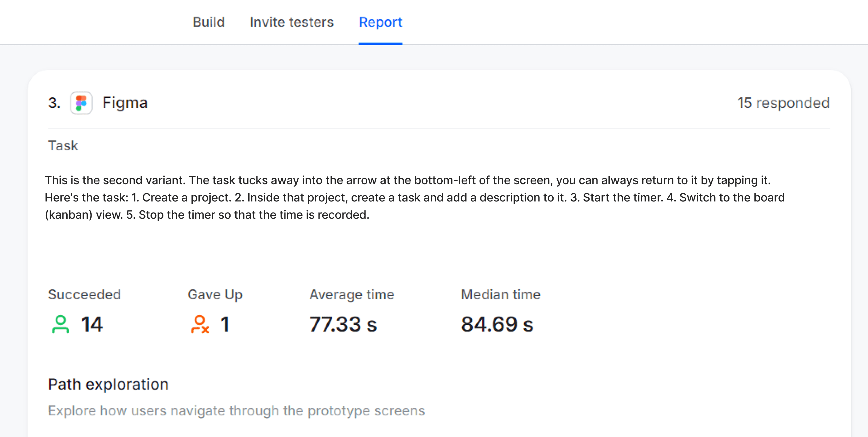Click the Gave Up label

tap(215, 295)
